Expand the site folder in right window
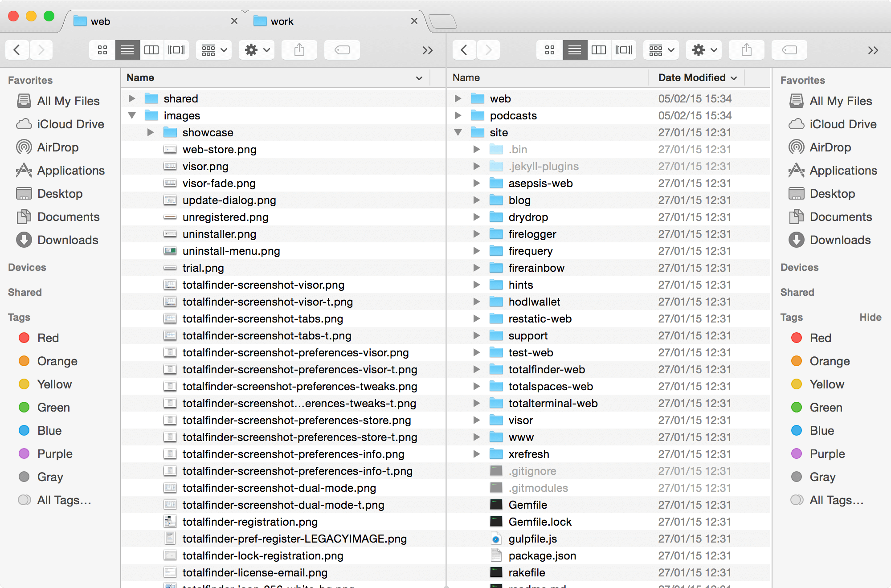 459,132
